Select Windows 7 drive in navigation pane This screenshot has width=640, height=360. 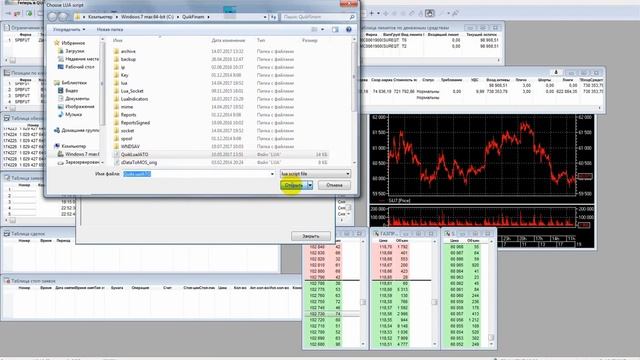tap(82, 154)
